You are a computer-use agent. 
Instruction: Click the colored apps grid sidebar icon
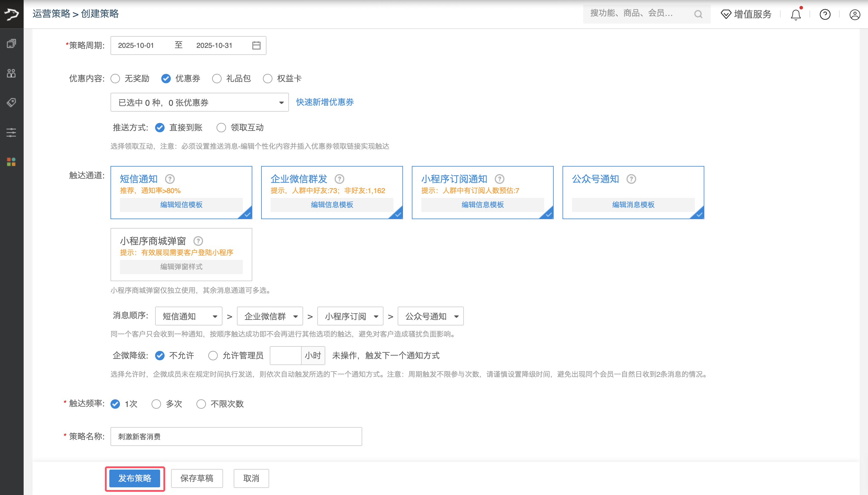11,162
